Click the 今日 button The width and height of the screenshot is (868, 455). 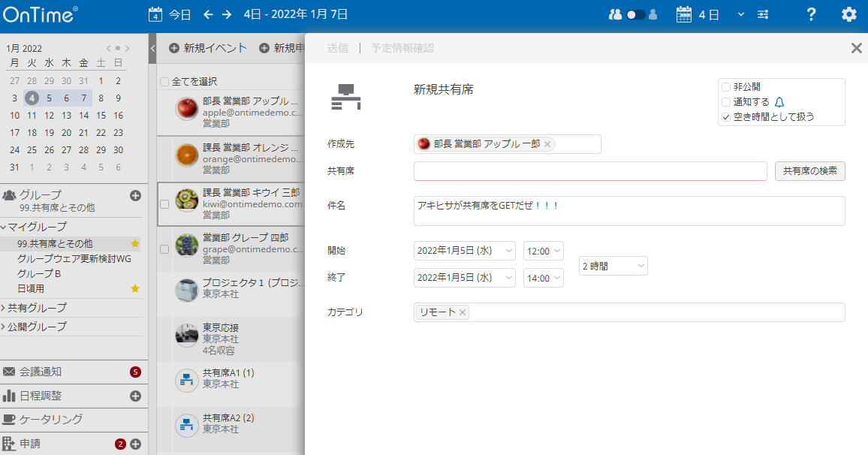179,14
